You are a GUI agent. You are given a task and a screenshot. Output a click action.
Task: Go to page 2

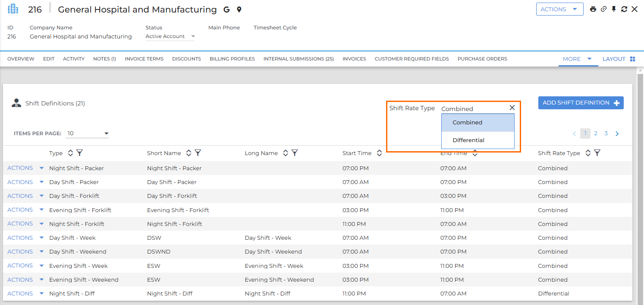point(596,133)
